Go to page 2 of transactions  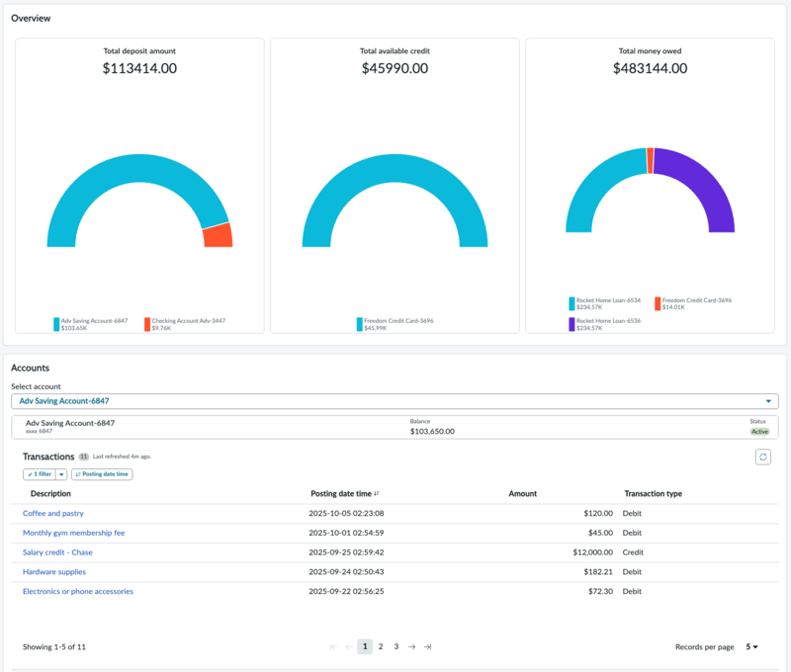coord(381,646)
